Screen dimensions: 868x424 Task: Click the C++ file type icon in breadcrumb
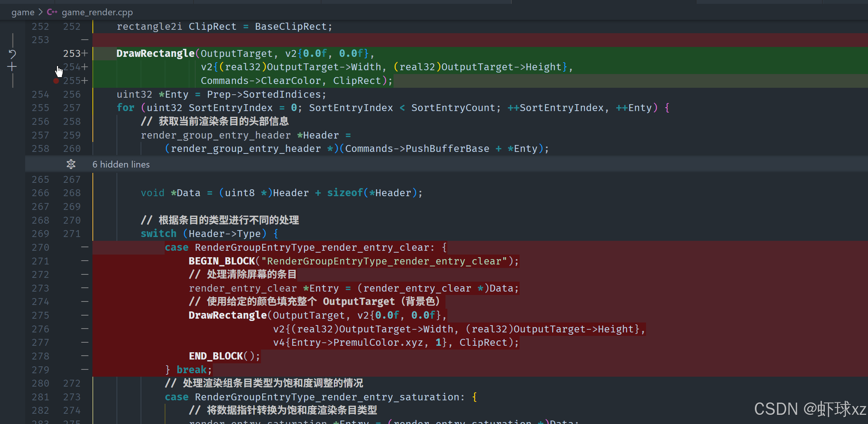[x=52, y=12]
